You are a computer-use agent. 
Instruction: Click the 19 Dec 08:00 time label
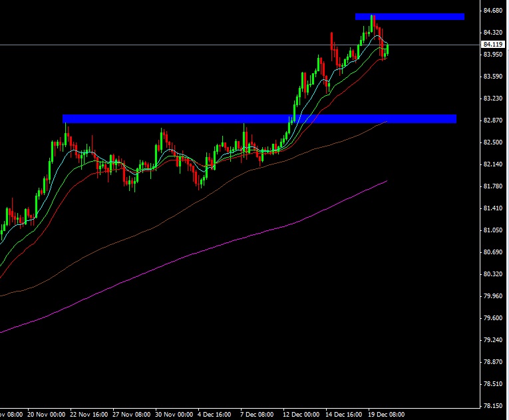tap(386, 415)
